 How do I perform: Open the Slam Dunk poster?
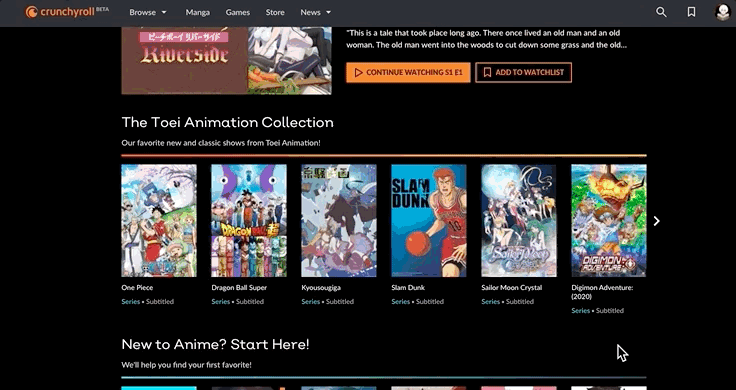point(429,221)
